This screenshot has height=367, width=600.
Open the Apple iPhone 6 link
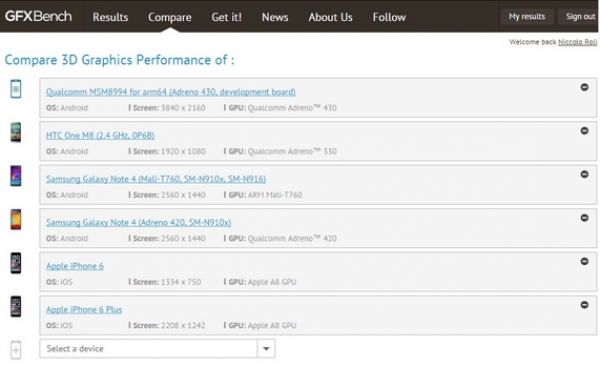75,266
